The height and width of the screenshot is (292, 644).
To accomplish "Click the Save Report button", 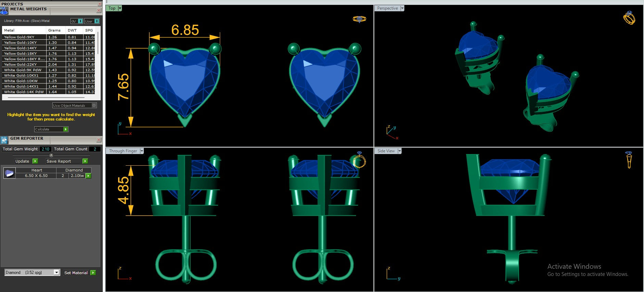I will 64,161.
